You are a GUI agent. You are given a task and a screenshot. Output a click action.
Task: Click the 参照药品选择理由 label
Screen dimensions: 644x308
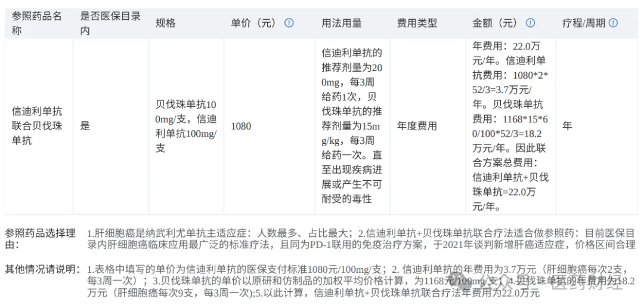(40, 238)
